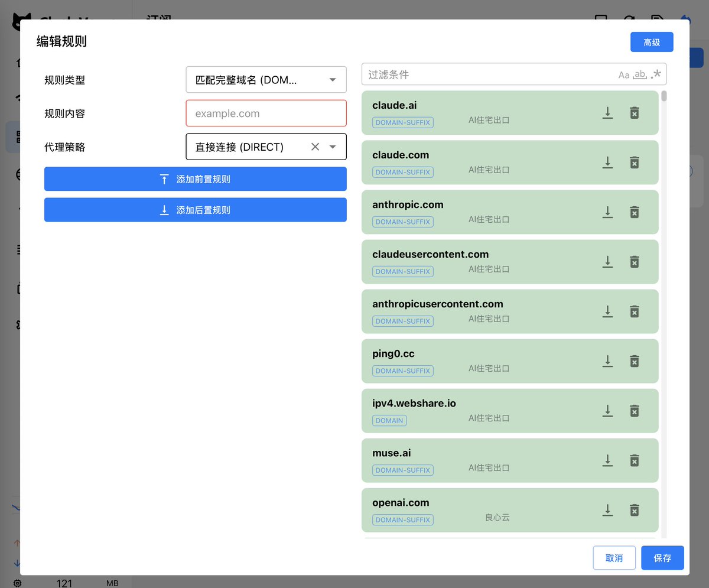Delete the muse.ai rule
This screenshot has height=588, width=709.
[x=634, y=460]
